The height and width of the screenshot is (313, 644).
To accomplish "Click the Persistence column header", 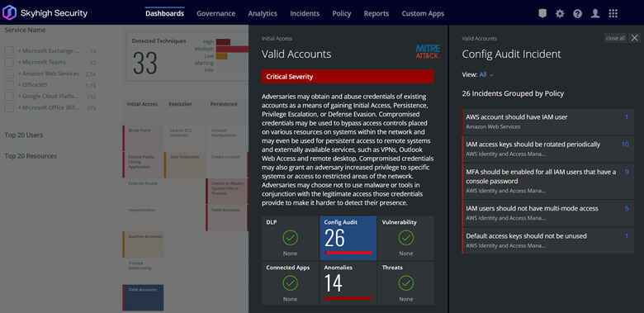I will coord(224,104).
